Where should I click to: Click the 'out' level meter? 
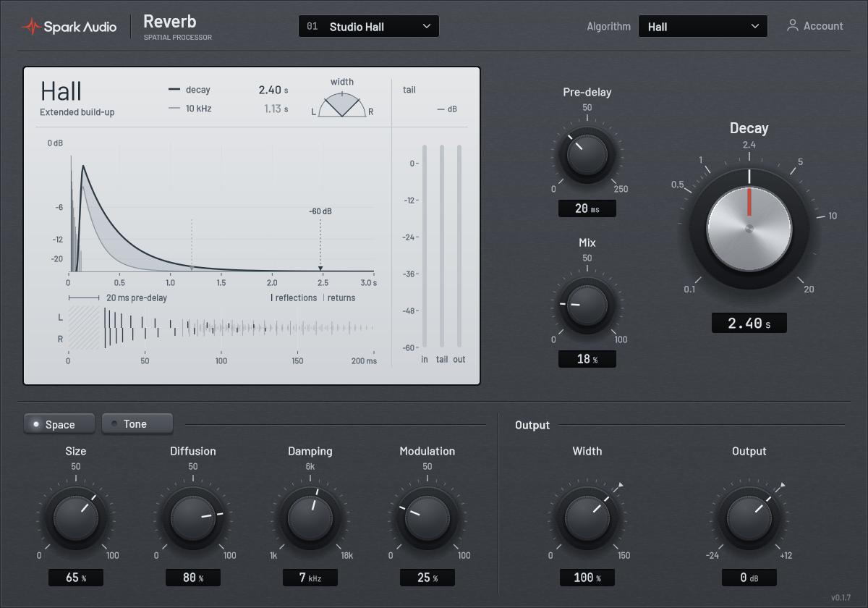[x=459, y=245]
